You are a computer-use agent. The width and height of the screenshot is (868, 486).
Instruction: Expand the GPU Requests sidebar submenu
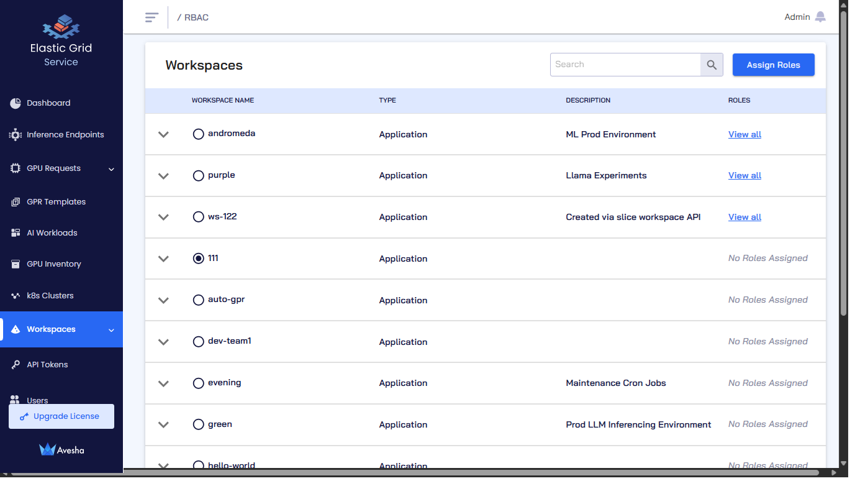click(x=111, y=169)
